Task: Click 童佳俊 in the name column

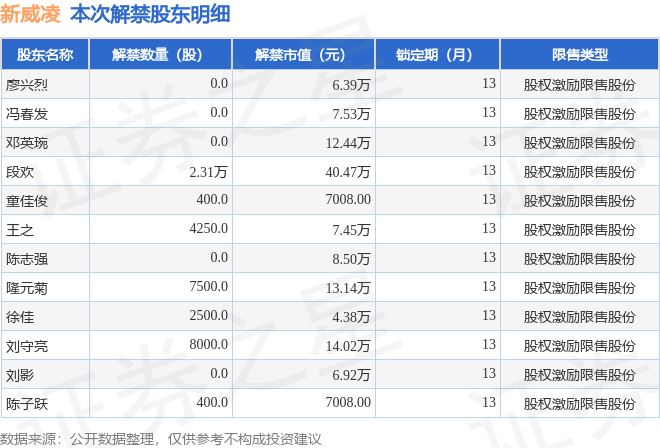Action: coord(27,201)
